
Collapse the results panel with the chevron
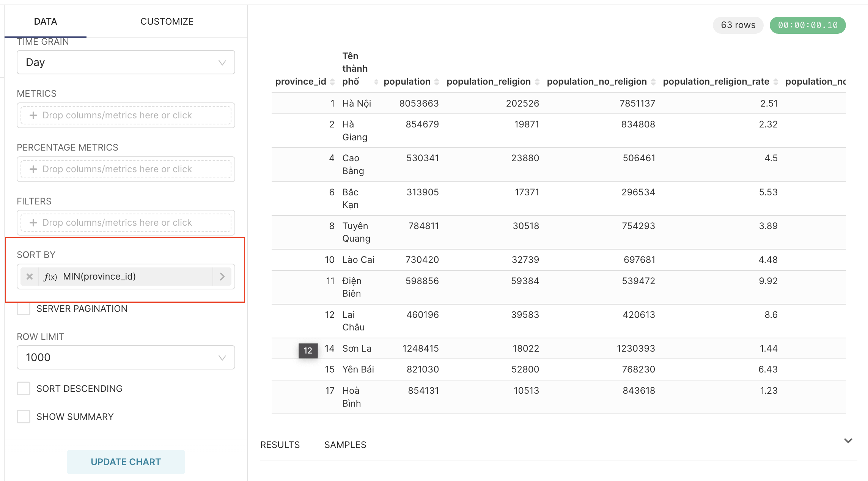coord(848,440)
